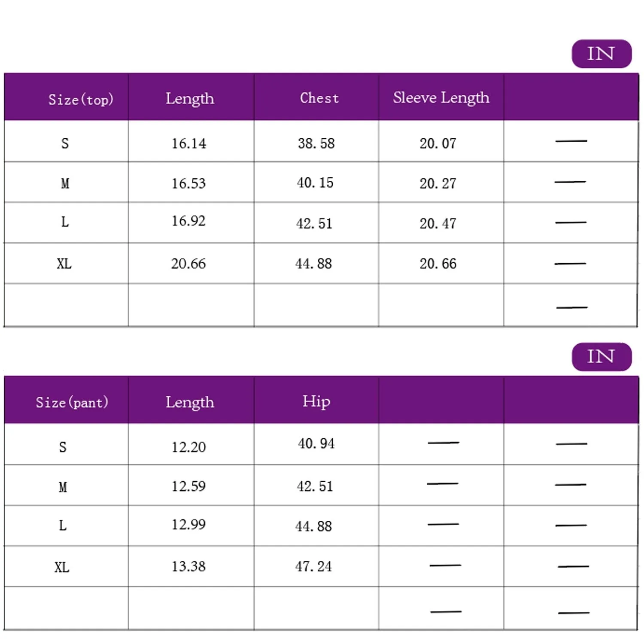
Task: Click the Length header in the pant table
Action: (190, 402)
